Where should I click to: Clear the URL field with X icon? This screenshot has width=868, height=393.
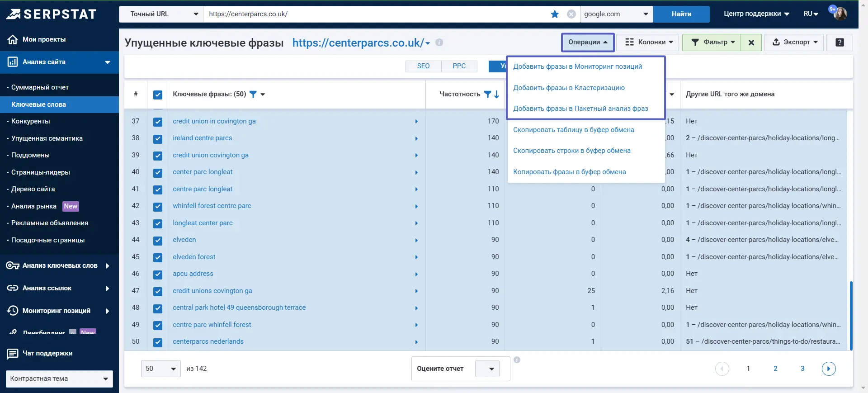tap(571, 14)
